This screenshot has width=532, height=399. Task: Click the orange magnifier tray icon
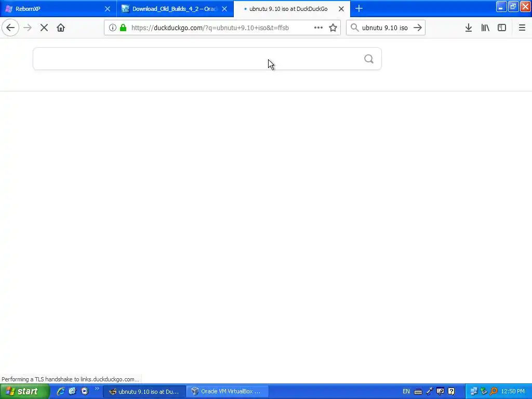pyautogui.click(x=494, y=391)
